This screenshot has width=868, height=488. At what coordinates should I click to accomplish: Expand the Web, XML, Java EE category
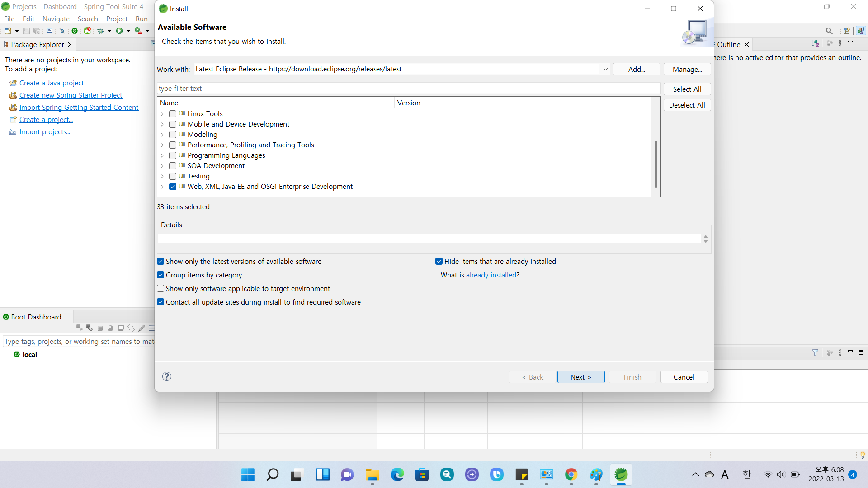tap(162, 187)
